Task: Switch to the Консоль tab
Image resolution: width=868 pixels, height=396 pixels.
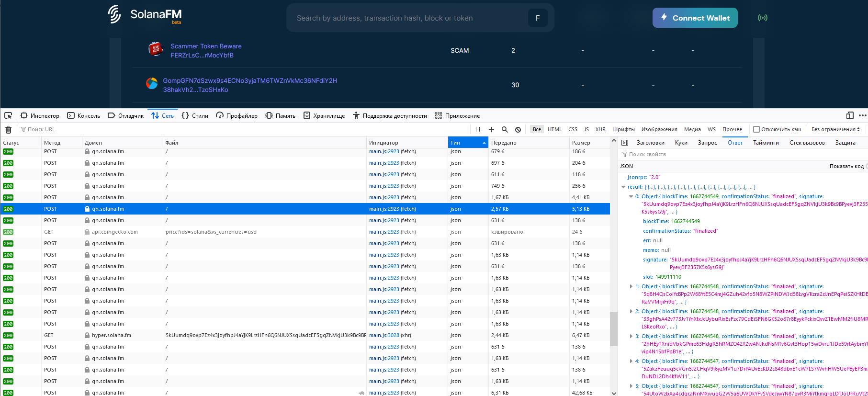Action: [x=84, y=116]
